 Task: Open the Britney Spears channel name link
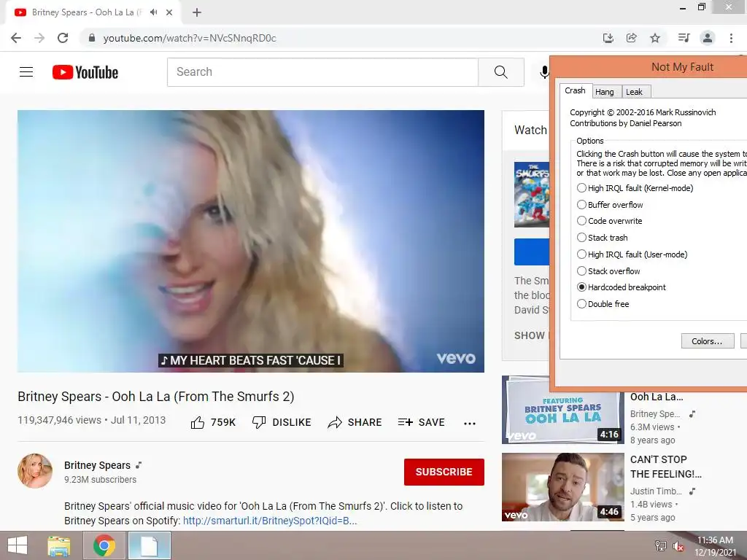[x=97, y=465]
